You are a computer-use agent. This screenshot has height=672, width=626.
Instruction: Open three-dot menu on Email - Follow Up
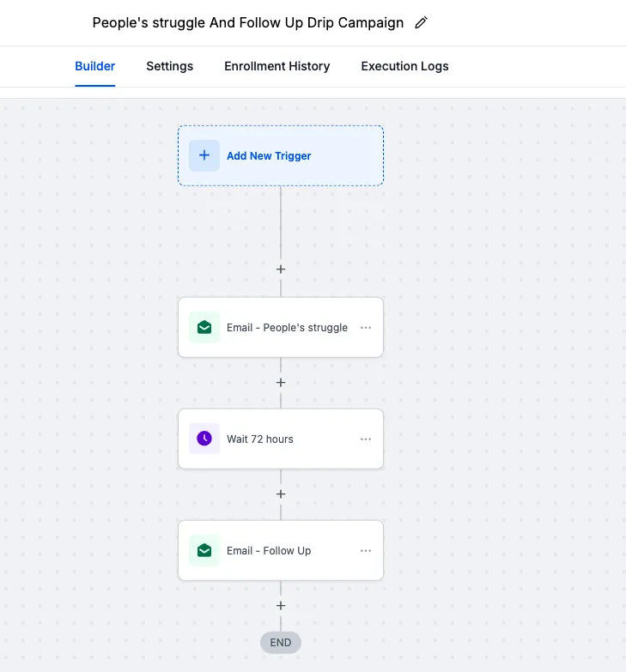366,551
